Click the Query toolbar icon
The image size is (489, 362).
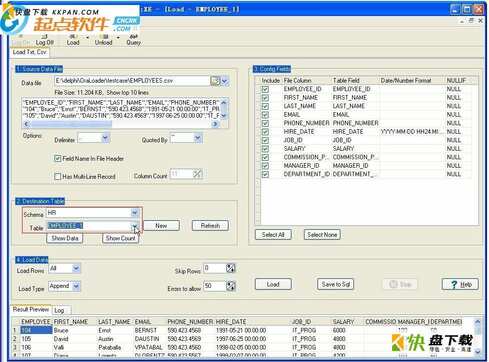pyautogui.click(x=133, y=39)
